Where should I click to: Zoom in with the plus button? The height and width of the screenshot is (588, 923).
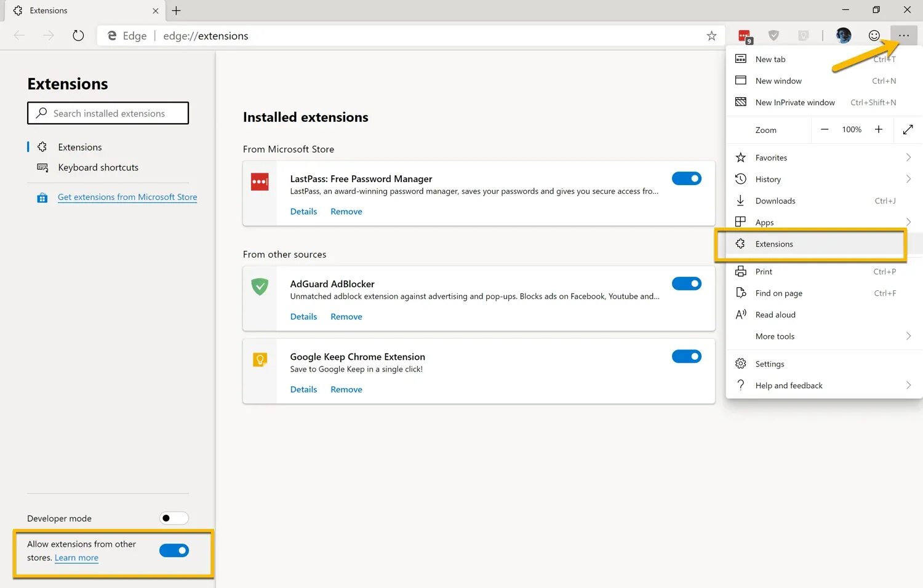[x=879, y=129]
